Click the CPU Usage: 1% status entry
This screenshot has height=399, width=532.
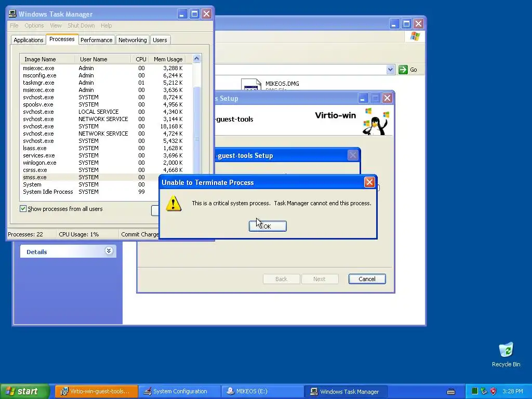pyautogui.click(x=87, y=234)
